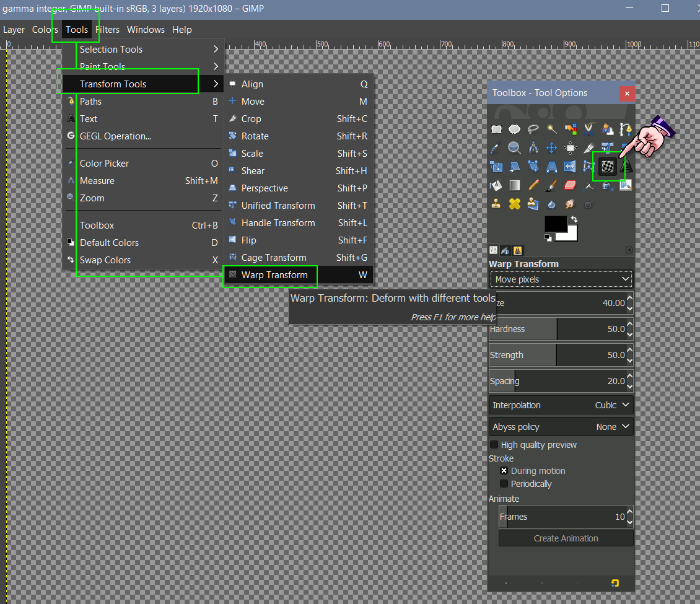Click the Create Animation button
Screen dimensions: 700x604
(x=566, y=538)
